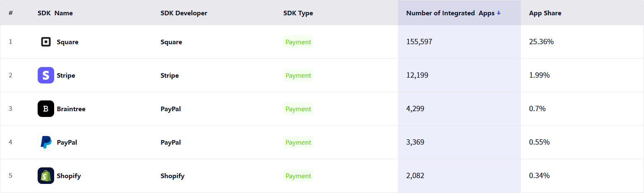Image resolution: width=644 pixels, height=193 pixels.
Task: Select the value 4,299
Action: (x=415, y=109)
